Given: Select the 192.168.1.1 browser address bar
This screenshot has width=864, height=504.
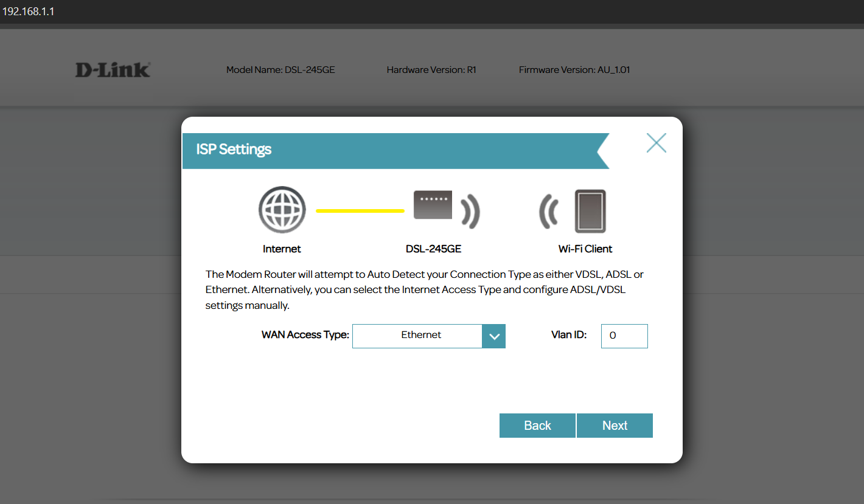Looking at the screenshot, I should point(29,12).
